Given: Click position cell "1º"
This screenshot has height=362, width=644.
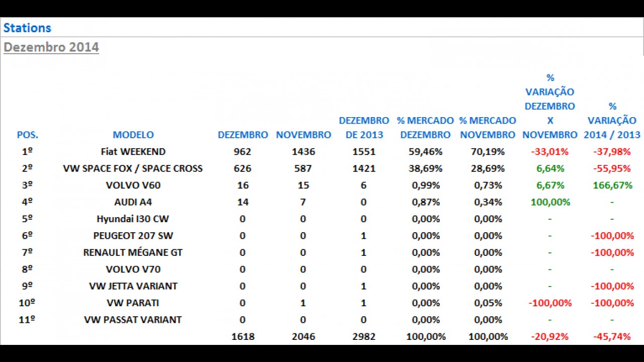Looking at the screenshot, I should (x=28, y=151).
